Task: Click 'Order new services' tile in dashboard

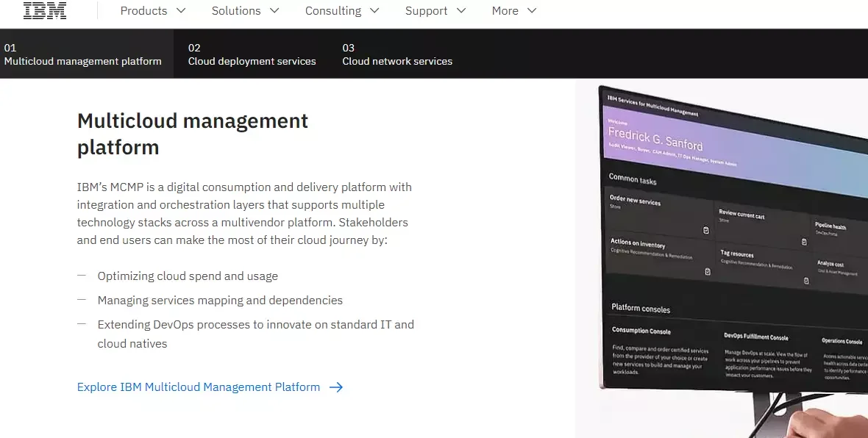Action: point(659,215)
